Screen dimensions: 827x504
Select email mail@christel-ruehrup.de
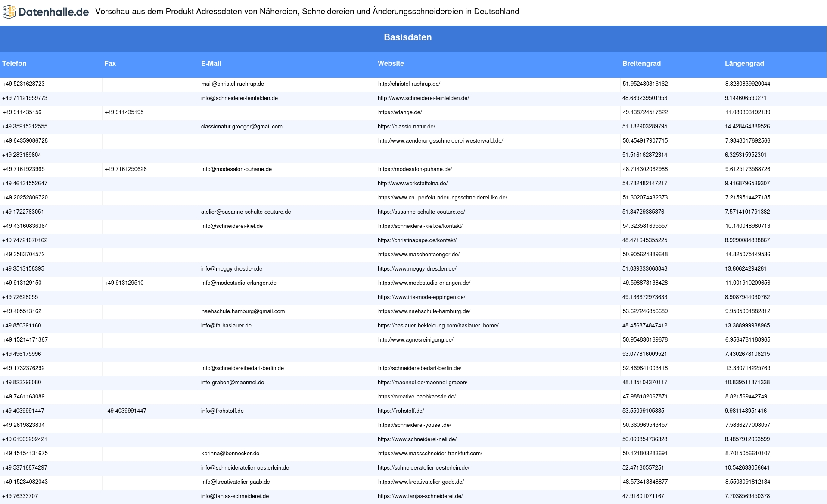[x=233, y=84]
